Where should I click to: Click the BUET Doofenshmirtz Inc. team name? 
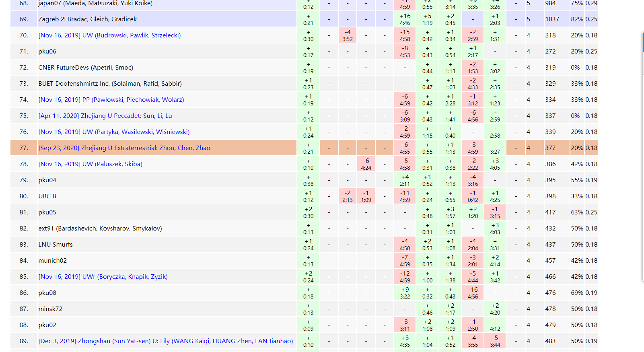coord(110,84)
